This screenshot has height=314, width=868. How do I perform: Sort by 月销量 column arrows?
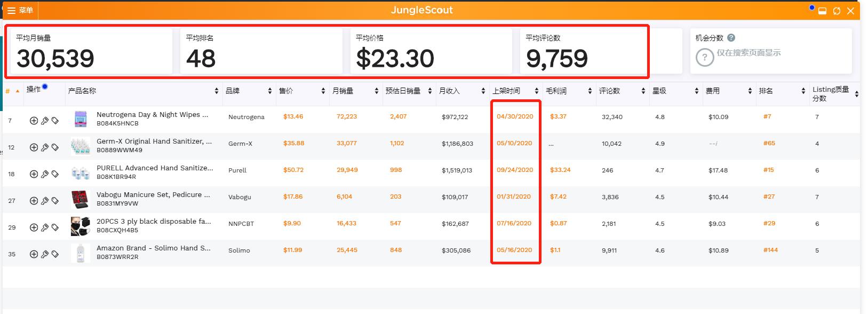[377, 91]
